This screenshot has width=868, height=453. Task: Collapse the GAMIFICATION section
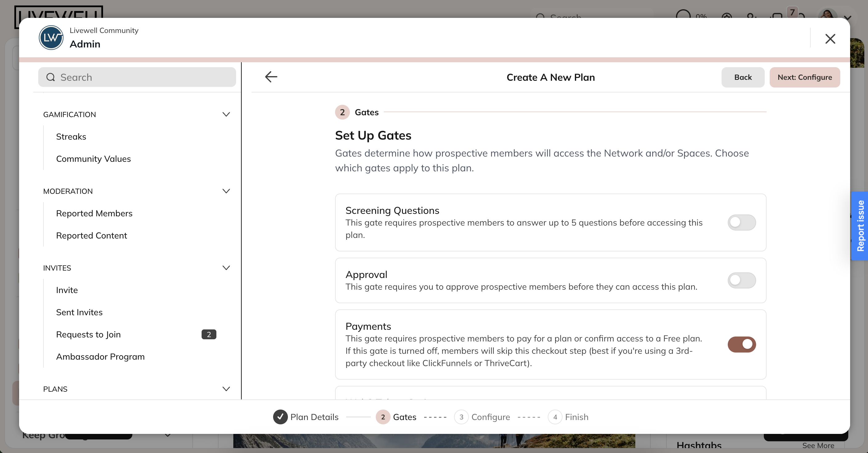pyautogui.click(x=226, y=115)
